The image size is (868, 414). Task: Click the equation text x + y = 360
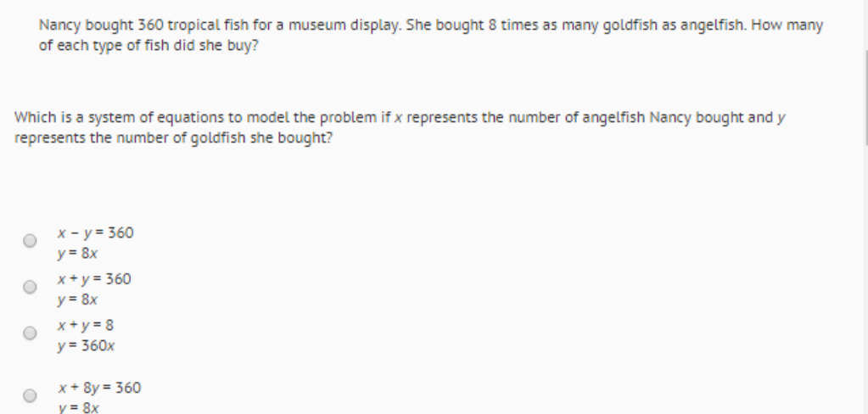pyautogui.click(x=94, y=279)
